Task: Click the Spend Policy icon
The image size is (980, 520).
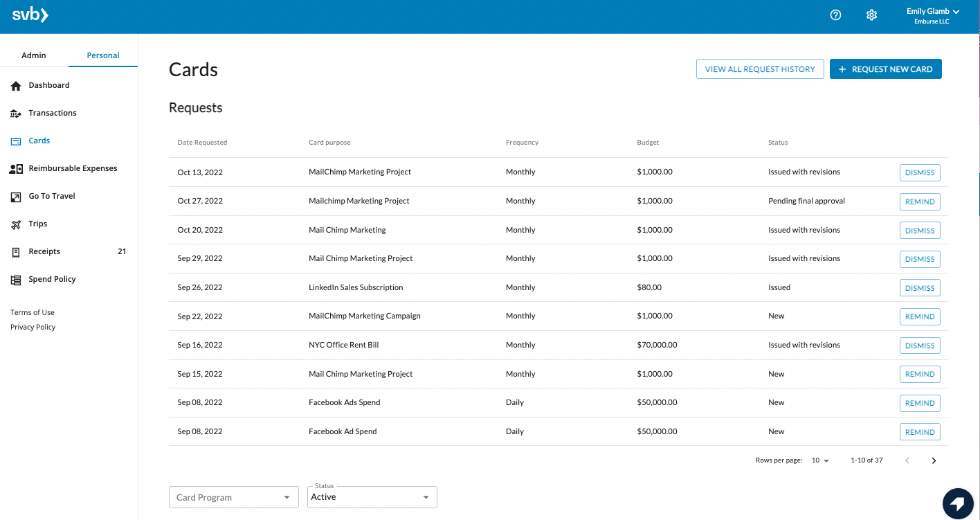Action: (x=16, y=280)
